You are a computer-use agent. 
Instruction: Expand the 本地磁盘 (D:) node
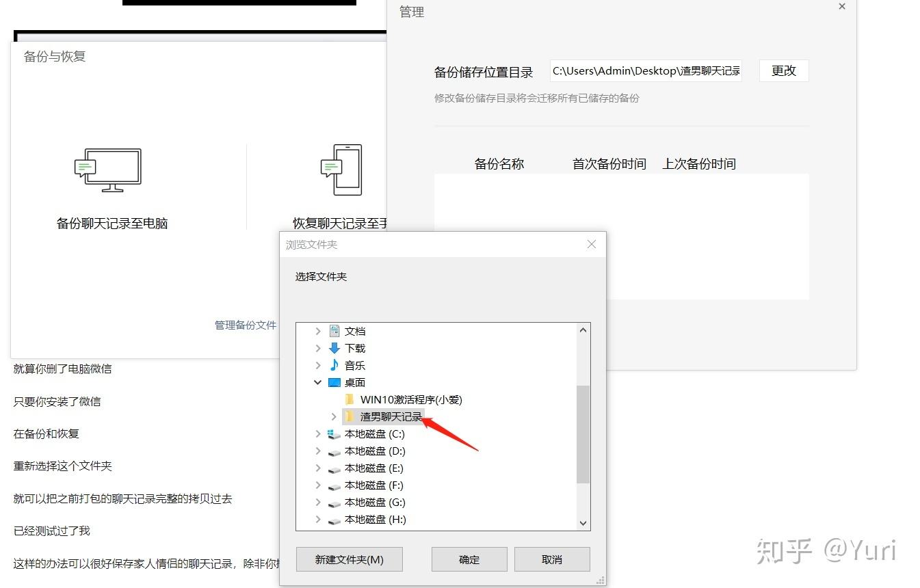(317, 451)
